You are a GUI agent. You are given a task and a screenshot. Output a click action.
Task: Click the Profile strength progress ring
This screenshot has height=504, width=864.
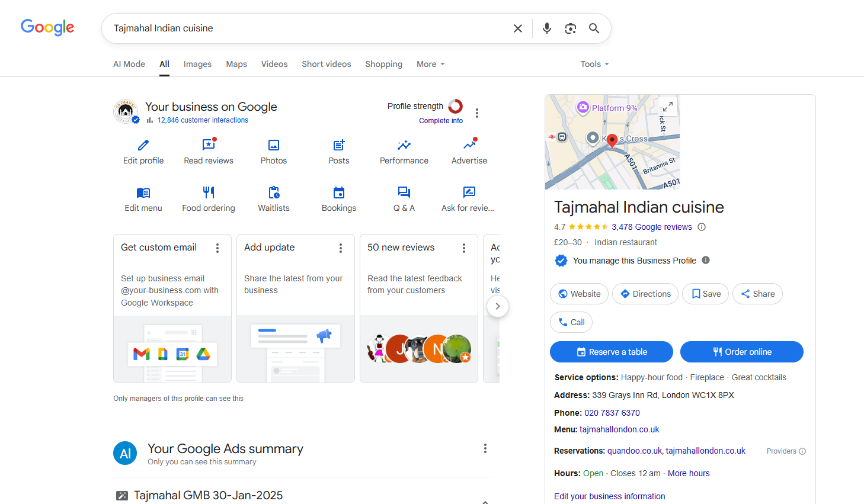[x=456, y=106]
